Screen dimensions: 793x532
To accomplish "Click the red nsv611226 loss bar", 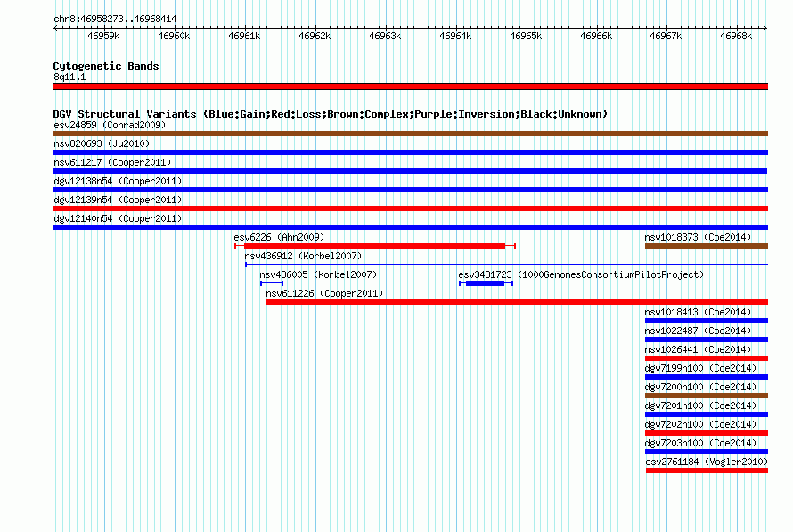I will (x=517, y=302).
